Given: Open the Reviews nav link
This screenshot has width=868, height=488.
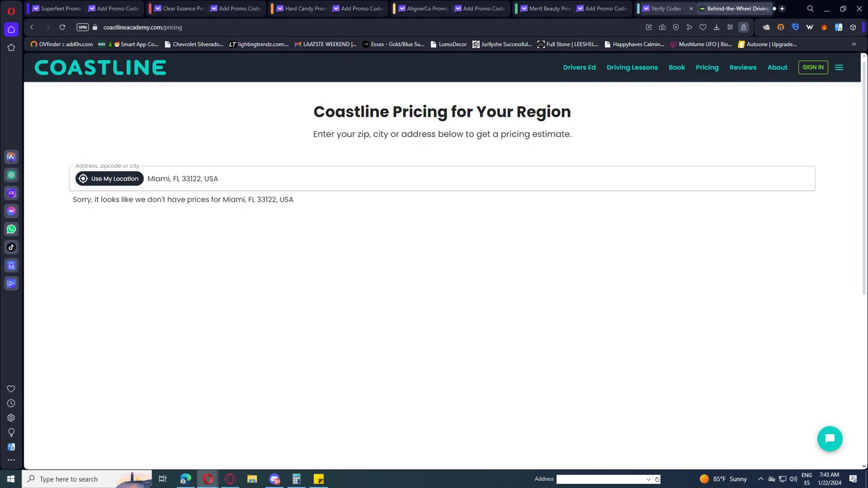Looking at the screenshot, I should 743,68.
